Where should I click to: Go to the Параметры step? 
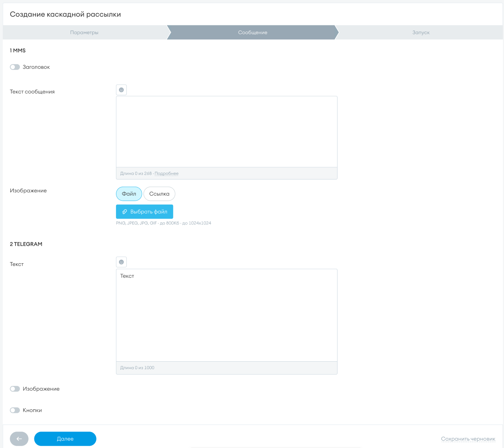[84, 32]
